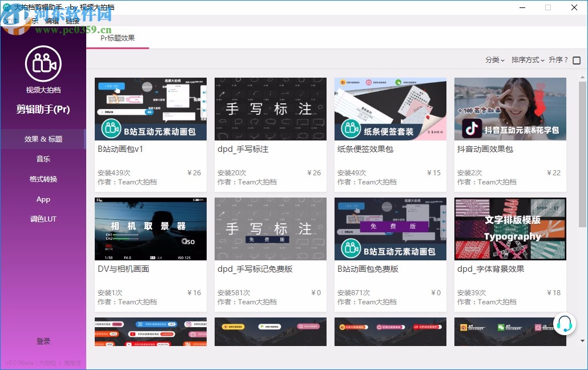
Task: Open the 调色LUT section
Action: (43, 219)
